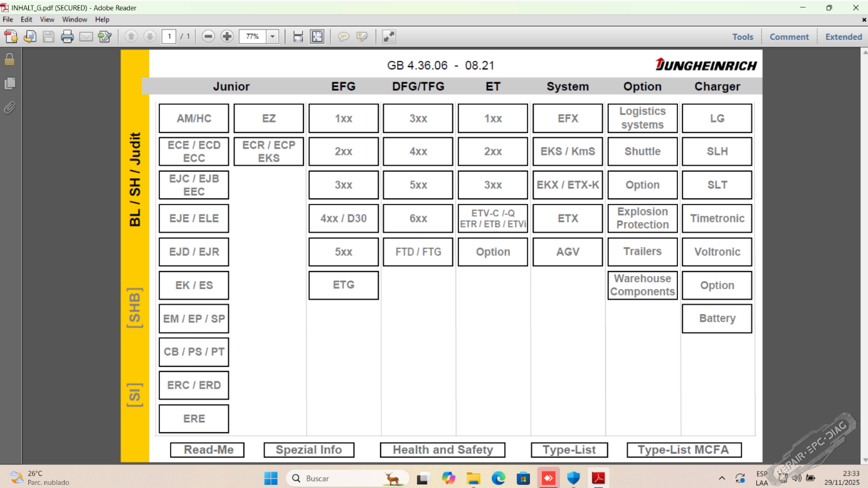Click the Save file floppy disk icon
The image size is (868, 488).
(48, 37)
